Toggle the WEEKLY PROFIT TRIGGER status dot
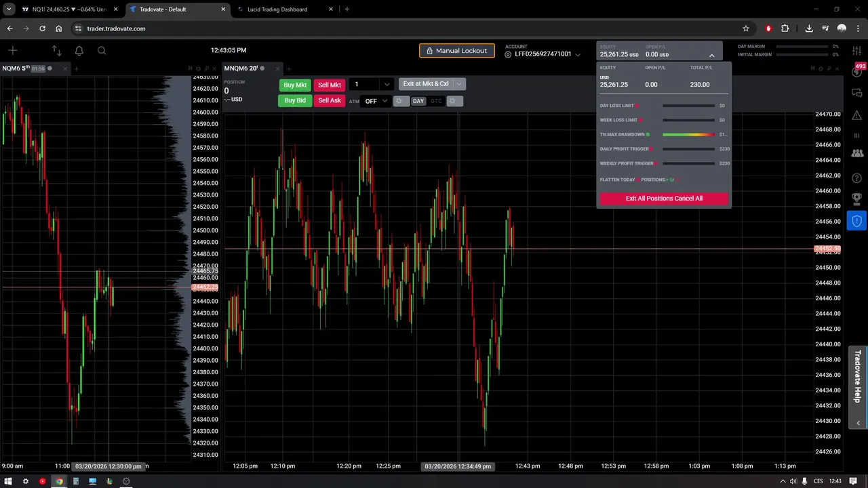Screen dimensions: 868x488 [x=657, y=163]
